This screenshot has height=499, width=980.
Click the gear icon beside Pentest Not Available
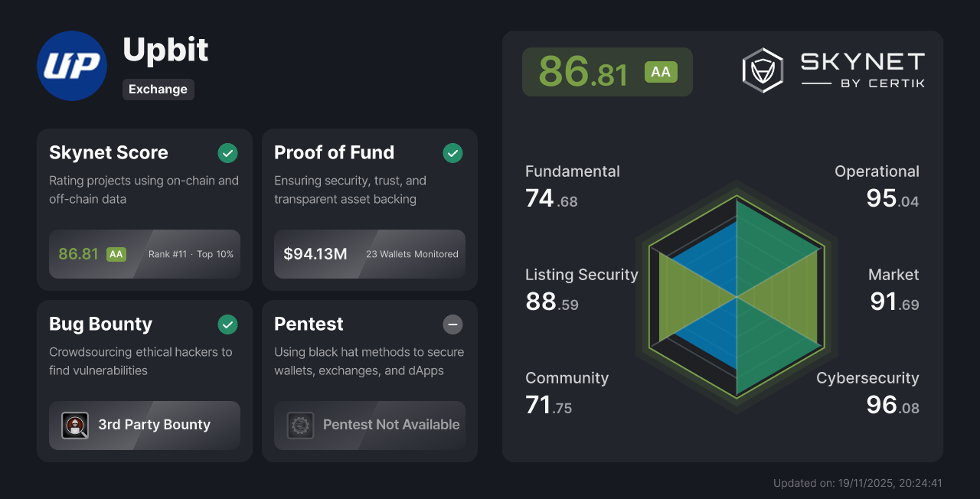pos(300,426)
